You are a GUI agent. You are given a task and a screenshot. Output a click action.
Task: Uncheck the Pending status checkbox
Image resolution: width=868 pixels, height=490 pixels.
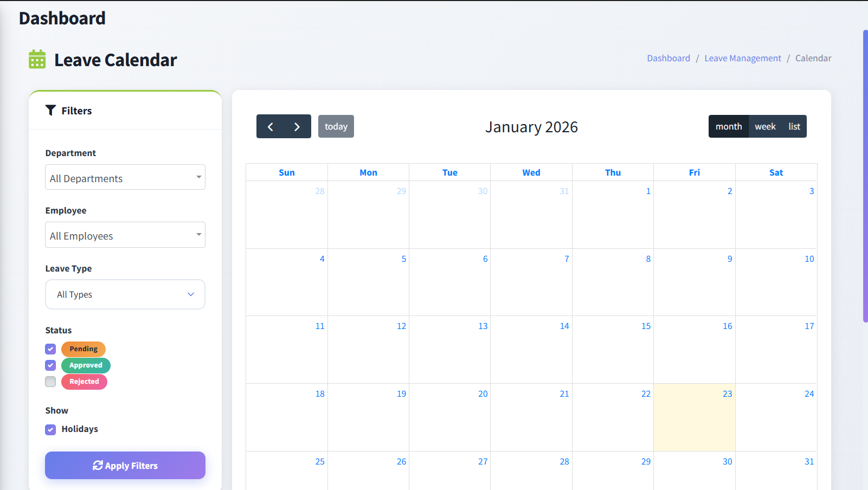pos(50,349)
